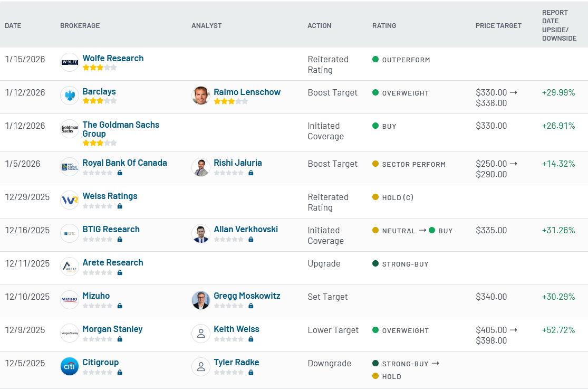Click the ANALYST column header
Image resolution: width=588 pixels, height=389 pixels.
[x=207, y=25]
